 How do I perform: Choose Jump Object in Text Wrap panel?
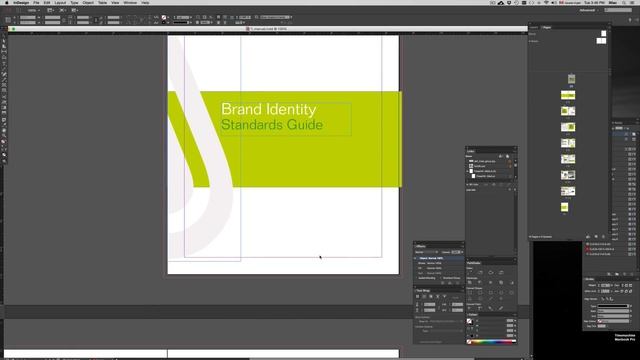pyautogui.click(x=438, y=296)
